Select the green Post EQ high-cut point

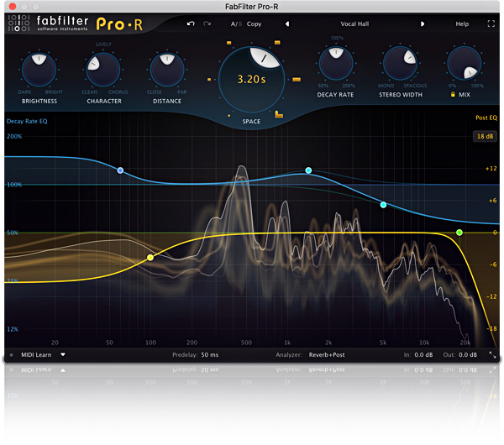[x=459, y=233]
